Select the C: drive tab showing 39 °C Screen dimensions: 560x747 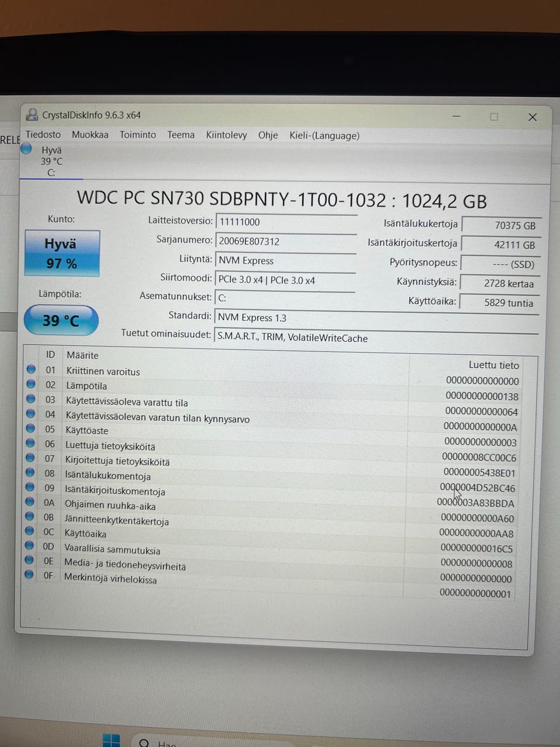(51, 161)
